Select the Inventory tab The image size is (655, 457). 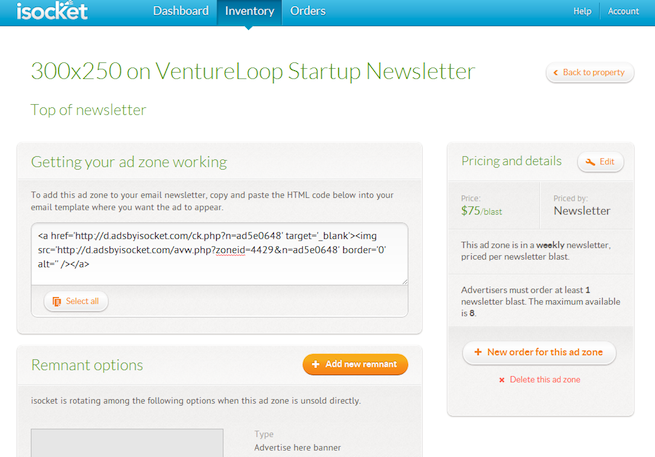pos(249,12)
